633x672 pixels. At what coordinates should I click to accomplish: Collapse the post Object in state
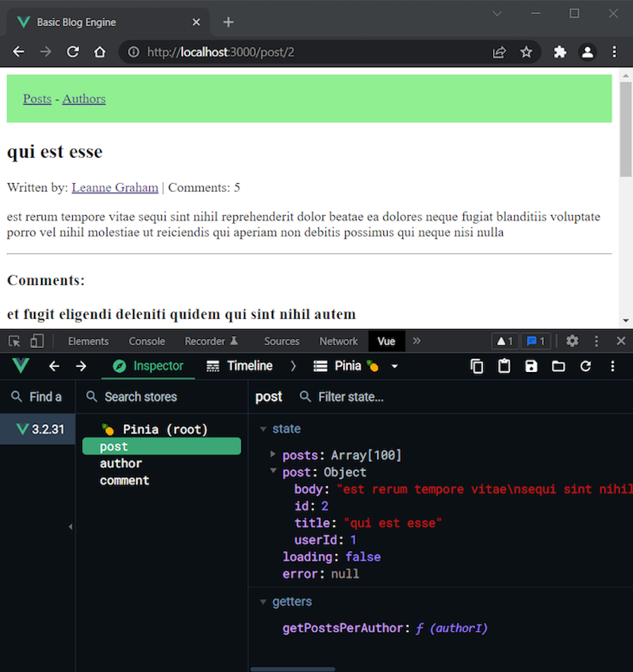coord(273,472)
